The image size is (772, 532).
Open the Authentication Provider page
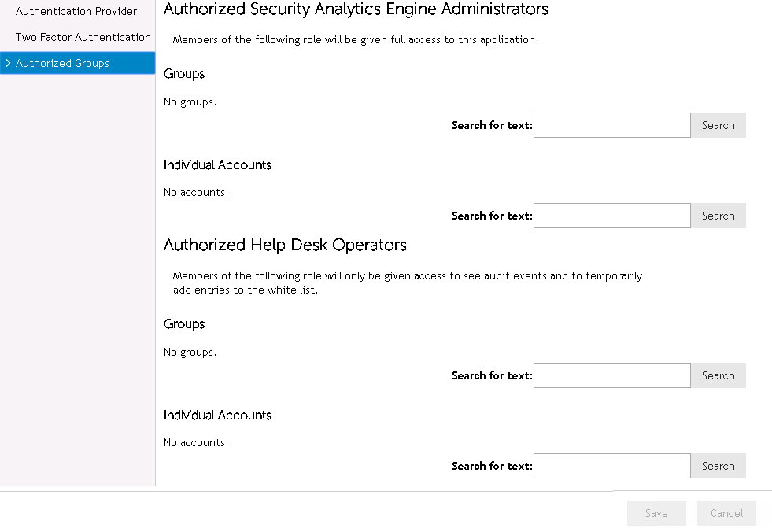[76, 12]
